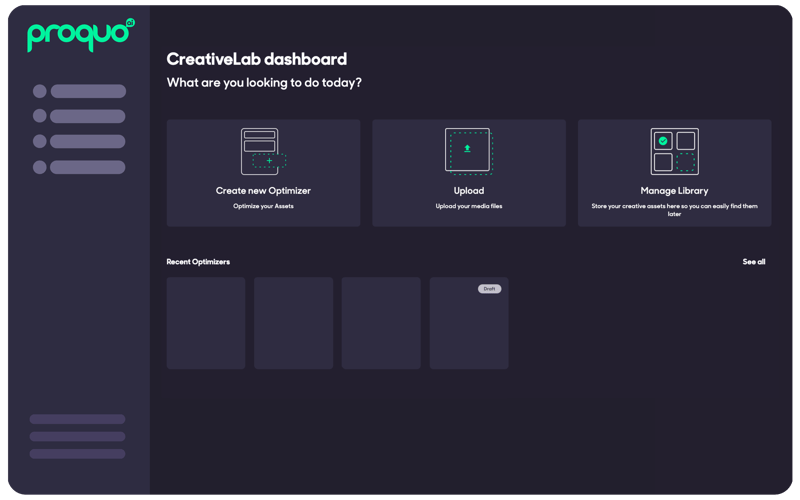This screenshot has height=500, width=800.
Task: Select the fourth sidebar circle icon
Action: pos(40,167)
